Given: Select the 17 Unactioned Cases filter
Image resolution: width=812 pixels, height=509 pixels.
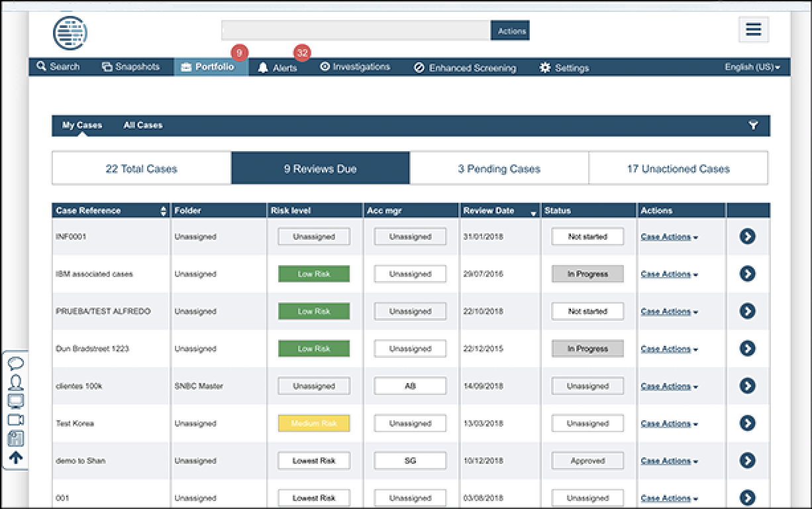Looking at the screenshot, I should point(678,168).
